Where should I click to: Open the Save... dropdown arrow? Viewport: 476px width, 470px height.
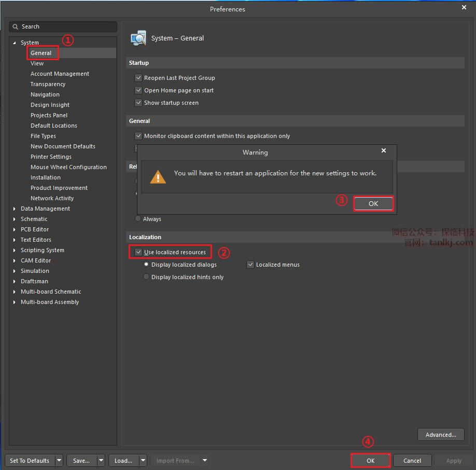[x=101, y=461]
